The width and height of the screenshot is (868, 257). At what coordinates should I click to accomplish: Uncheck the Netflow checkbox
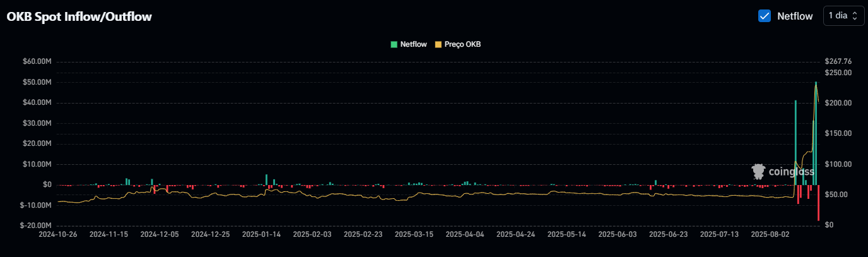click(765, 16)
